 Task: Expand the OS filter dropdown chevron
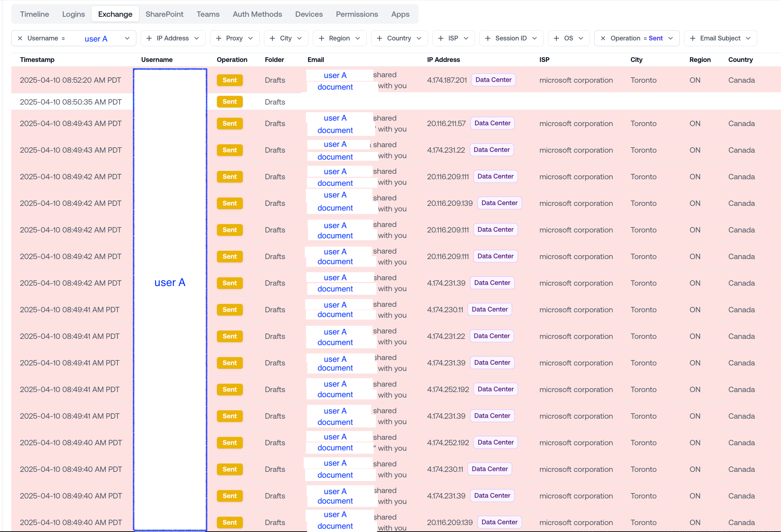point(581,38)
